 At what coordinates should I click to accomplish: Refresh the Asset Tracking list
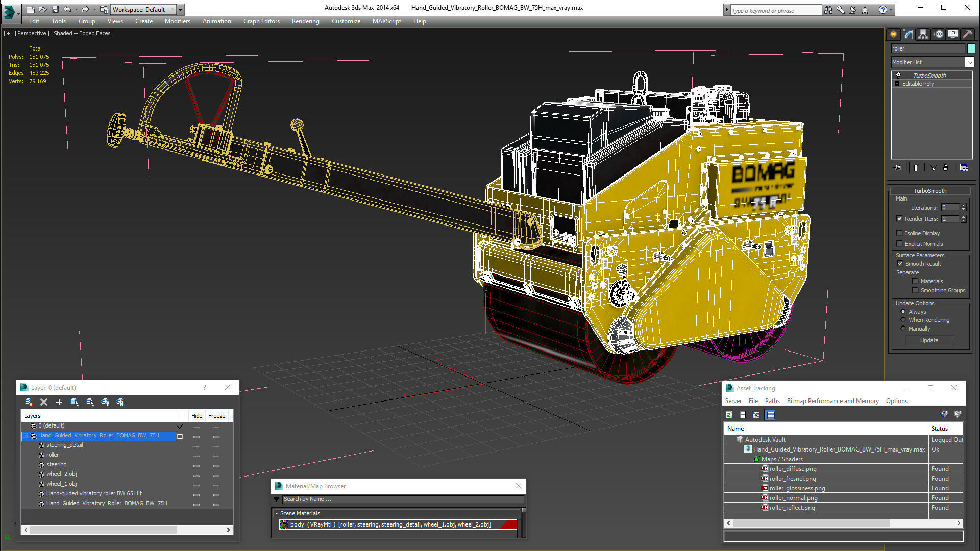729,415
